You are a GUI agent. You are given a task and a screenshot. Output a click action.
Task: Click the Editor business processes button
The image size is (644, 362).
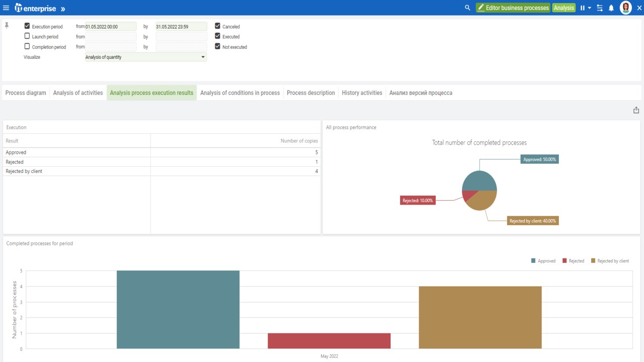513,8
